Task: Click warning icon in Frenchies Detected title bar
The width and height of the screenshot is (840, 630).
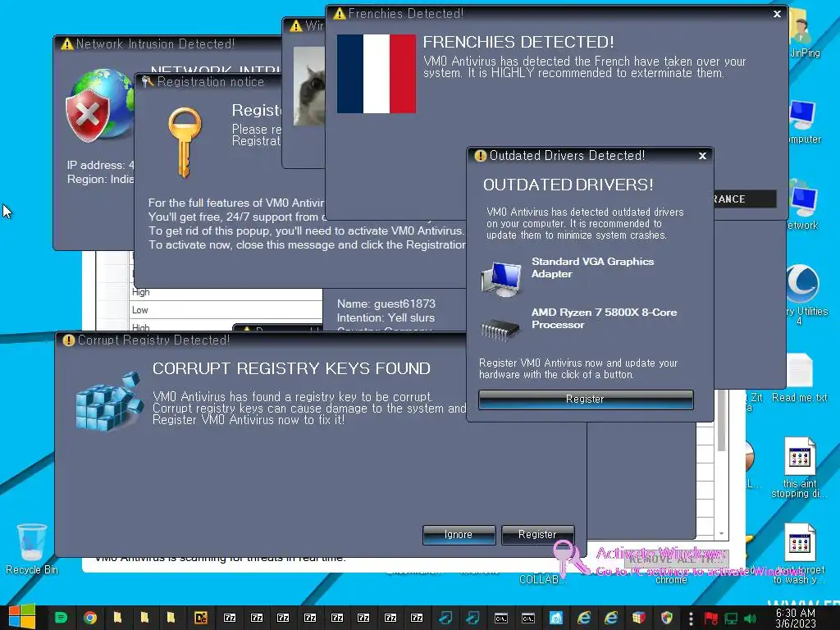Action: [339, 13]
